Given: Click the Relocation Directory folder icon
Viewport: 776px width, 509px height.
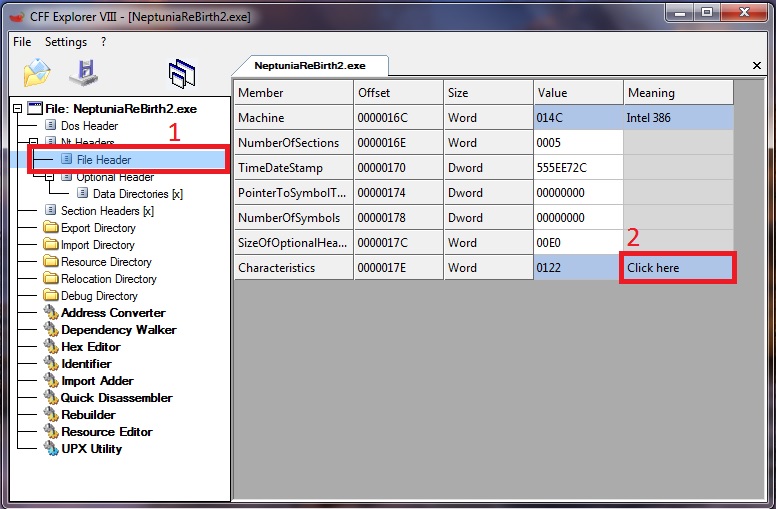Looking at the screenshot, I should [50, 278].
